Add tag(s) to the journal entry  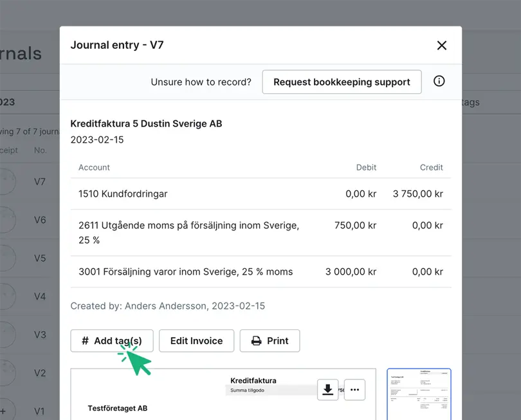(112, 341)
